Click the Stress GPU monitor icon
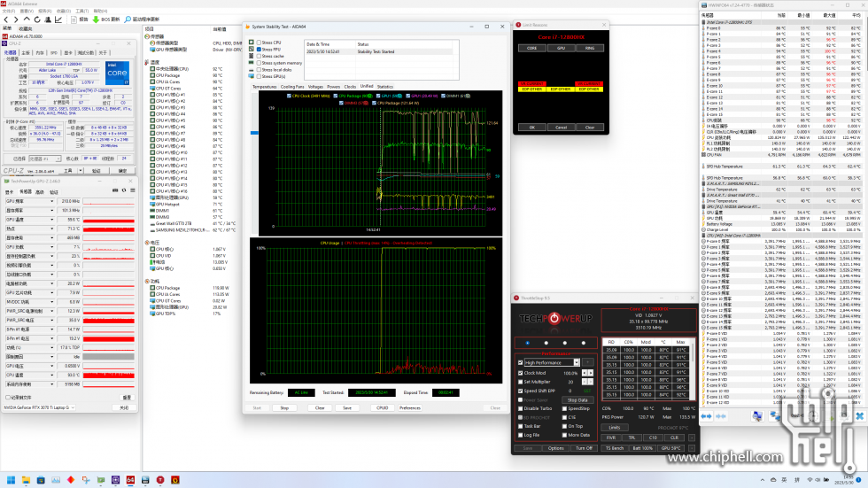 point(252,76)
